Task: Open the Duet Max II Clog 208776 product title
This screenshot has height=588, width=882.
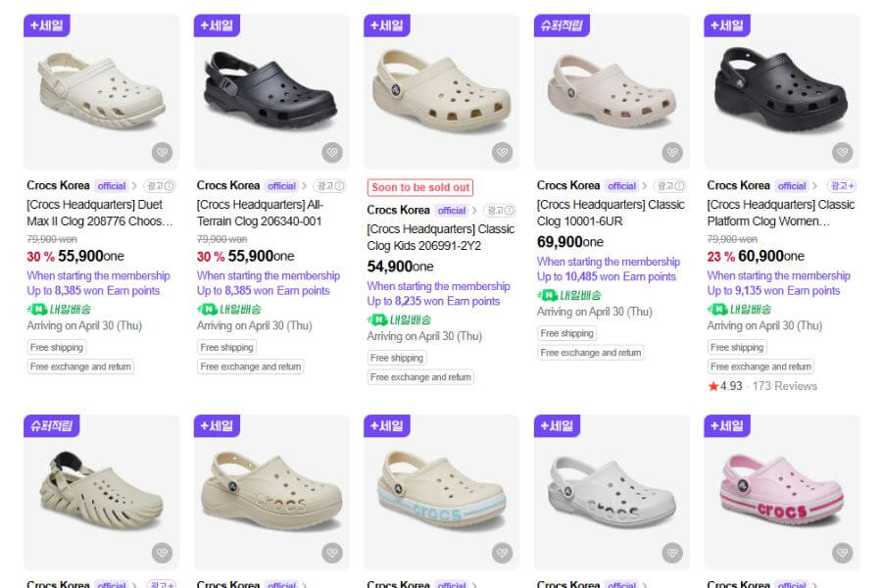Action: point(98,211)
